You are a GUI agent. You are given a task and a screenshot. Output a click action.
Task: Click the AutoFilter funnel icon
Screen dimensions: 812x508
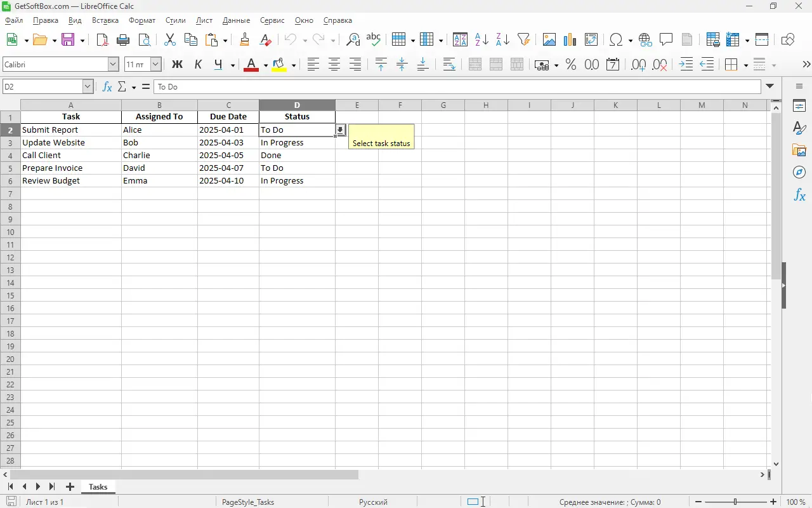click(523, 40)
